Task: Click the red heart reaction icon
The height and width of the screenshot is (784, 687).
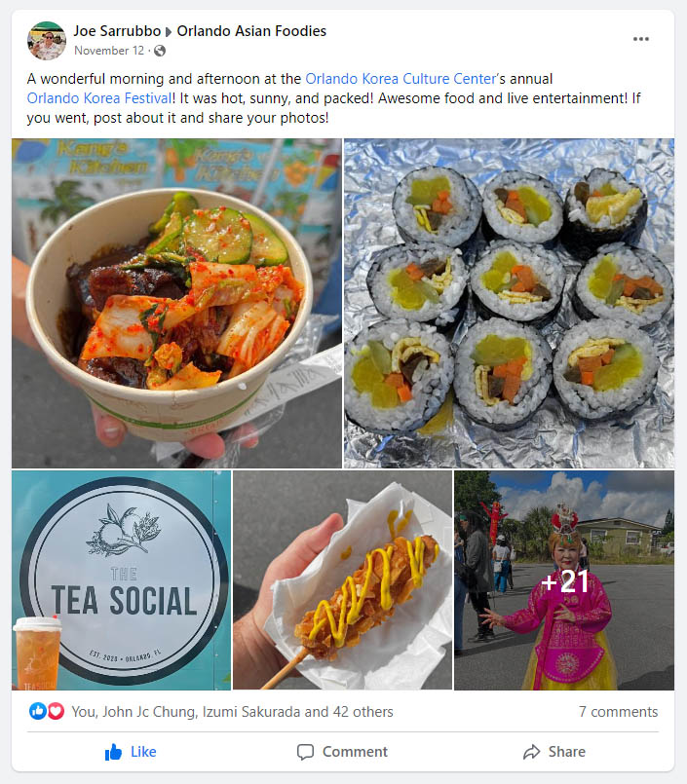Action: [x=56, y=711]
